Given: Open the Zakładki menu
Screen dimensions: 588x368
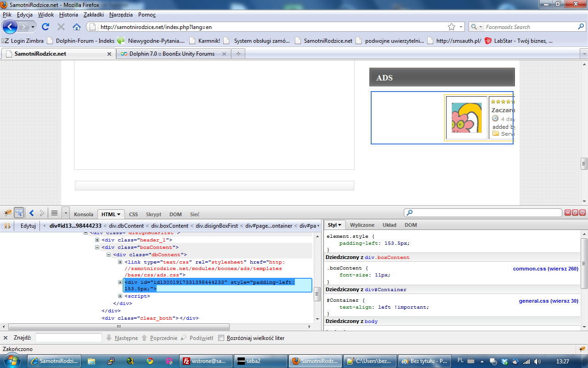Looking at the screenshot, I should 94,15.
